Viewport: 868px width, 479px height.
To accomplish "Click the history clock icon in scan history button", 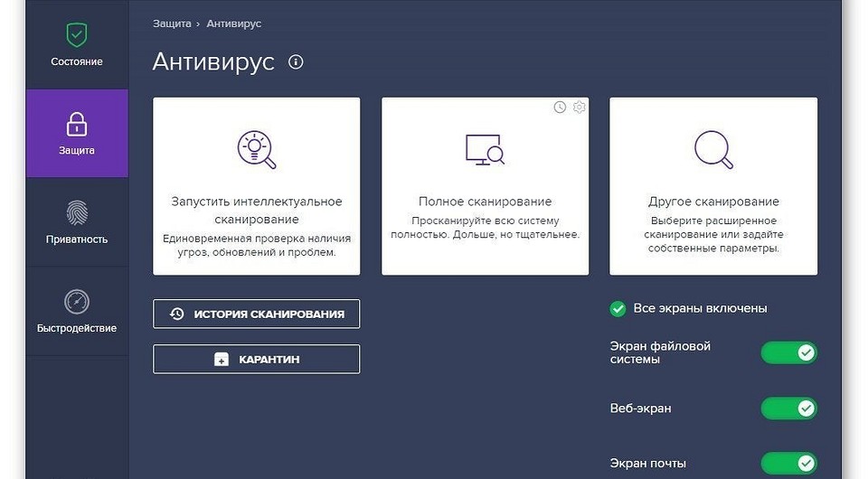I will (x=176, y=314).
